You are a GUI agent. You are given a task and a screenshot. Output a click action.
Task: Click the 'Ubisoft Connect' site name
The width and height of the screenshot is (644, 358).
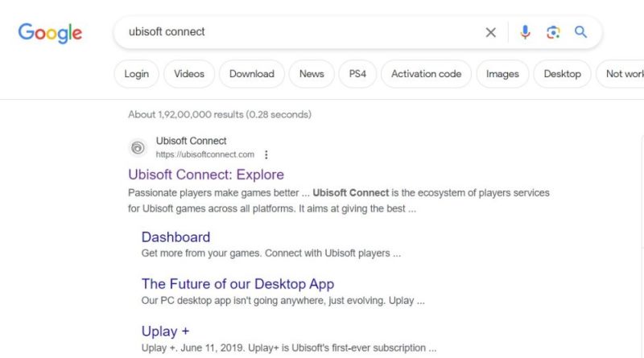[191, 141]
